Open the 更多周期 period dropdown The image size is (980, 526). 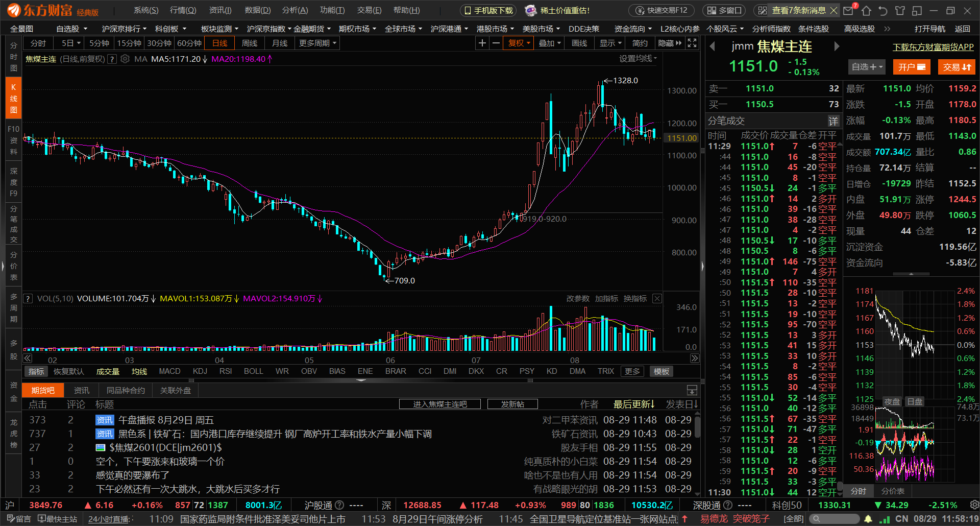pyautogui.click(x=317, y=43)
